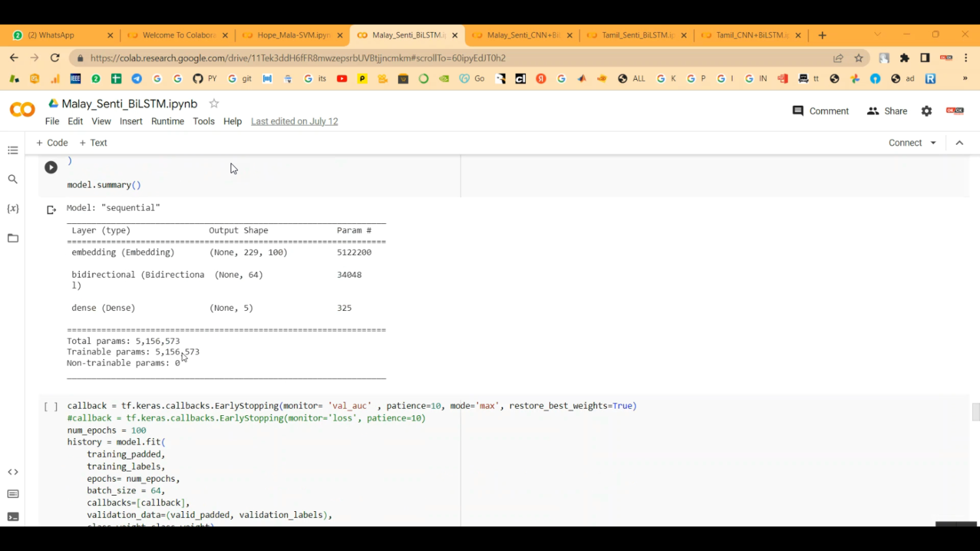Image resolution: width=980 pixels, height=551 pixels.
Task: Go back to the previous page
Action: pos(14,57)
